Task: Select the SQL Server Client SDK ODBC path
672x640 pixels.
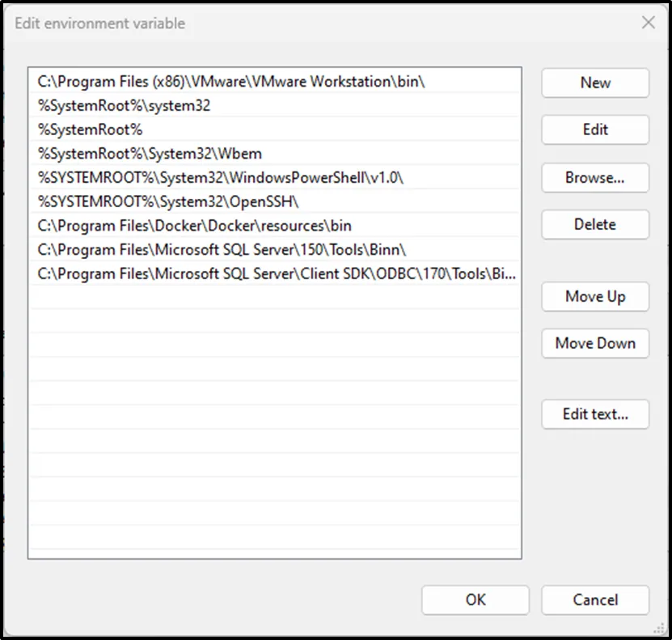Action: [275, 273]
